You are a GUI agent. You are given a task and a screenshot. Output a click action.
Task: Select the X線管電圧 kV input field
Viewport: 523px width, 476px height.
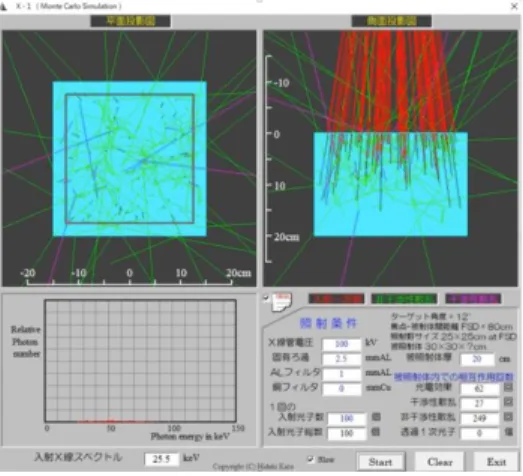point(342,344)
